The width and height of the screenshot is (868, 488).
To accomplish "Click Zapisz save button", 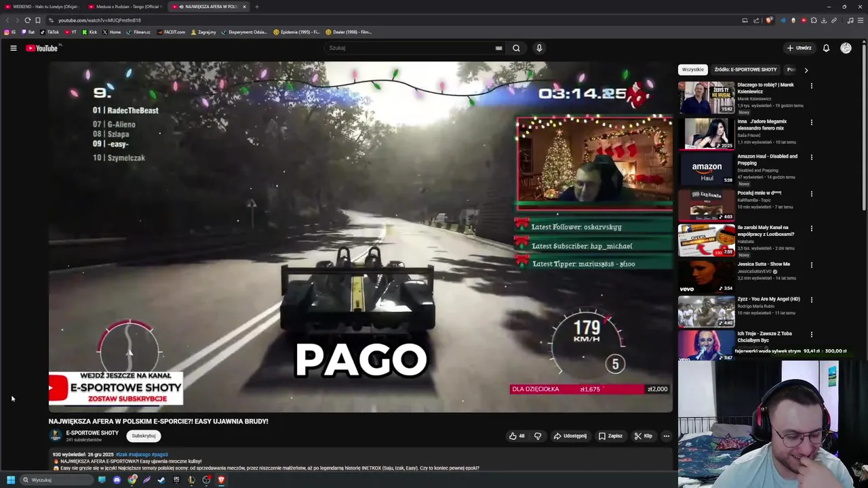I will coord(610,436).
